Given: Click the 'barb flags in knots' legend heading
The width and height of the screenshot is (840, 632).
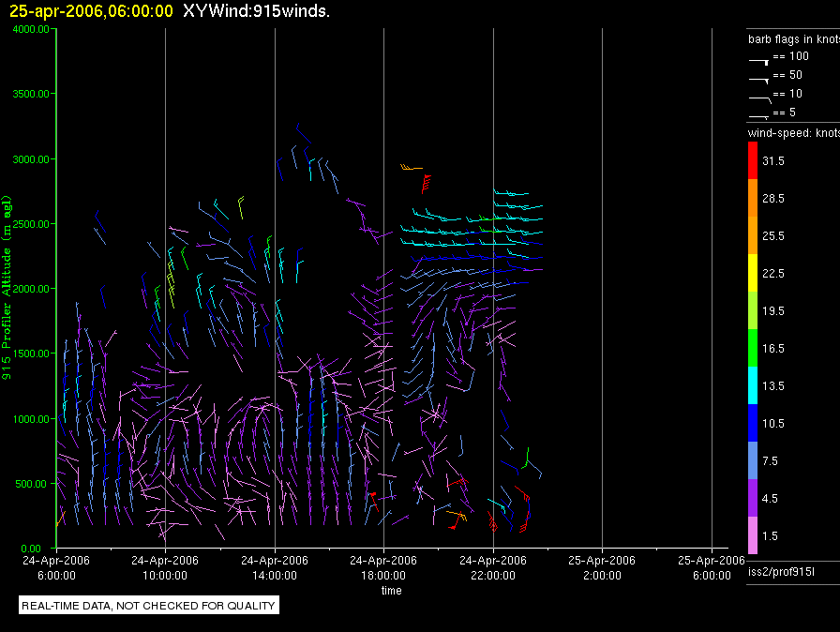Looking at the screenshot, I should pos(794,39).
